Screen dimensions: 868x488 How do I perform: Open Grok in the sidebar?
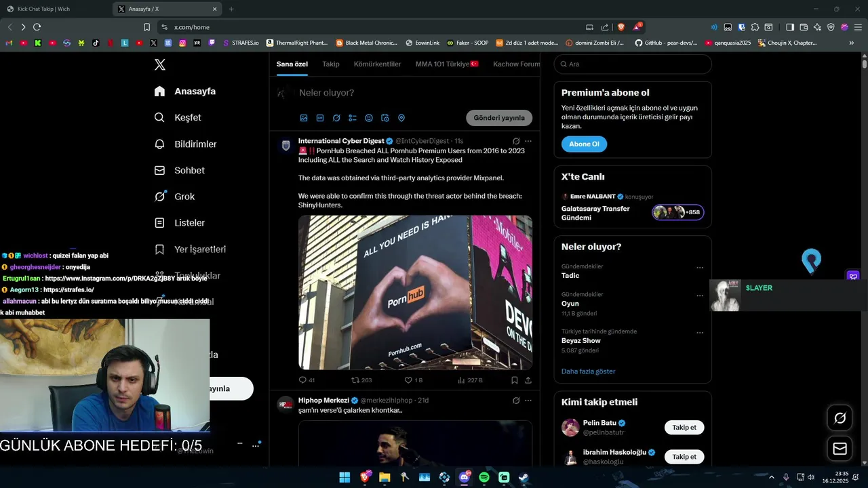(x=174, y=197)
